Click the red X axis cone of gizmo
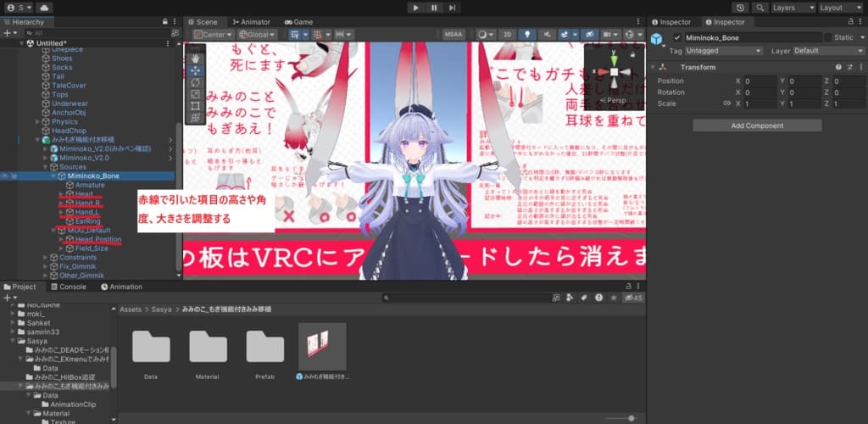This screenshot has width=868, height=424. click(602, 72)
